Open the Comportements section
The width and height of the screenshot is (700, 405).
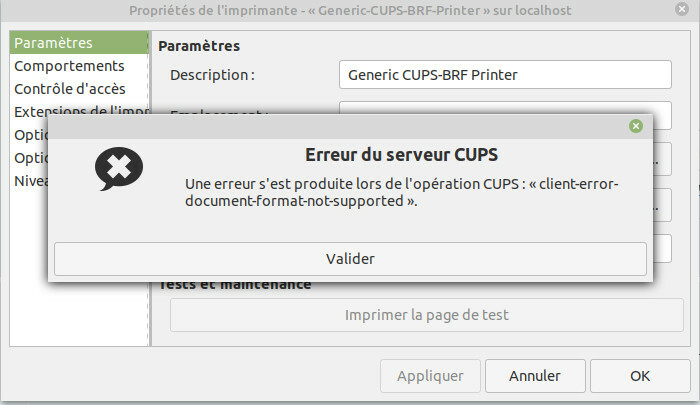pos(69,66)
